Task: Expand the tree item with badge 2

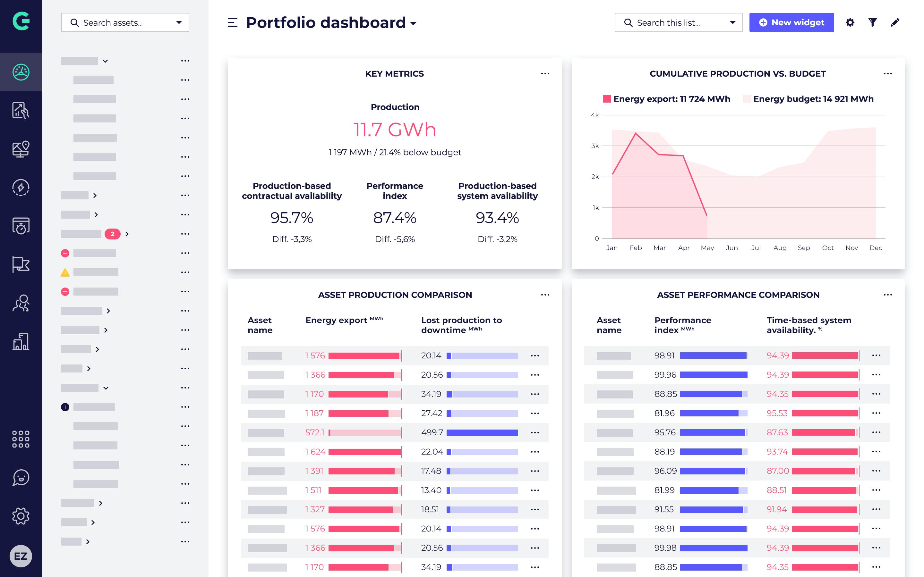Action: click(x=127, y=234)
